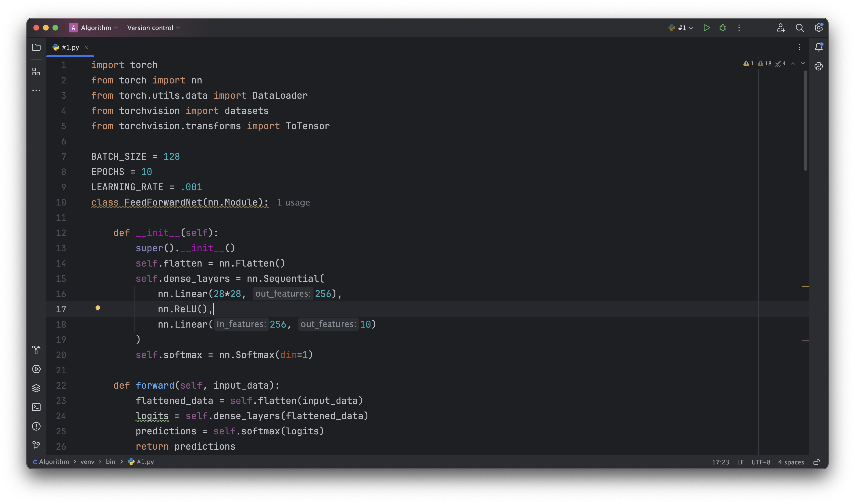Image resolution: width=855 pixels, height=504 pixels.
Task: Click the out_features inlay hint on line 16
Action: [x=283, y=294]
